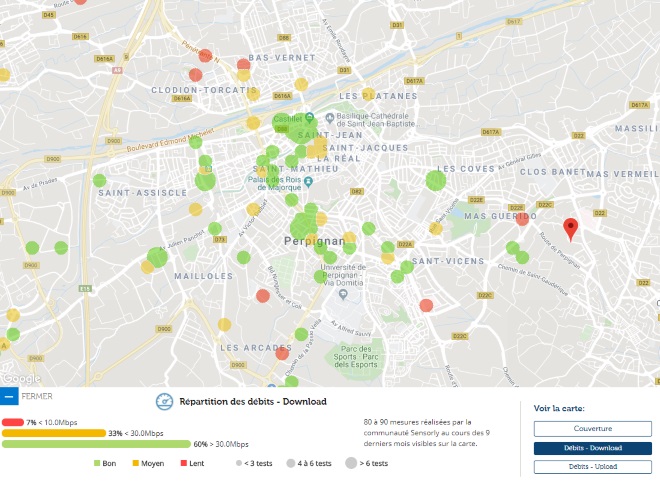660x487 pixels.
Task: Click the Castillet landmark icon
Action: click(x=309, y=117)
